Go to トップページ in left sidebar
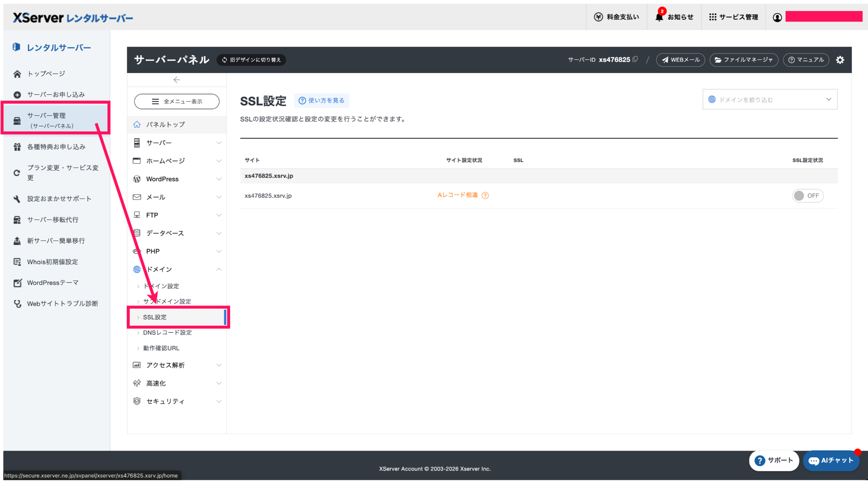 (x=46, y=74)
